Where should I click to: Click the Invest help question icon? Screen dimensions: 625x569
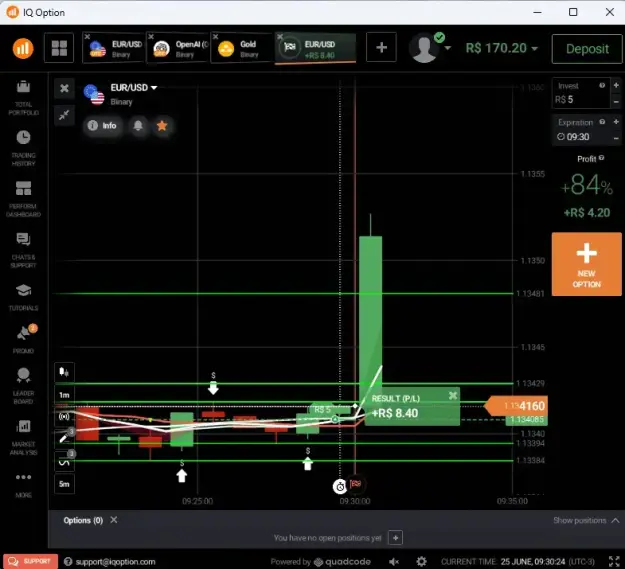602,85
